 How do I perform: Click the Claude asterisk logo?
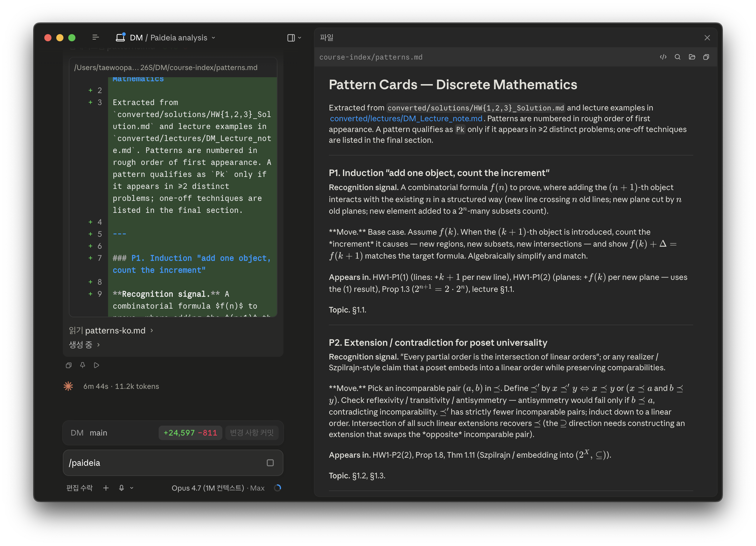68,386
